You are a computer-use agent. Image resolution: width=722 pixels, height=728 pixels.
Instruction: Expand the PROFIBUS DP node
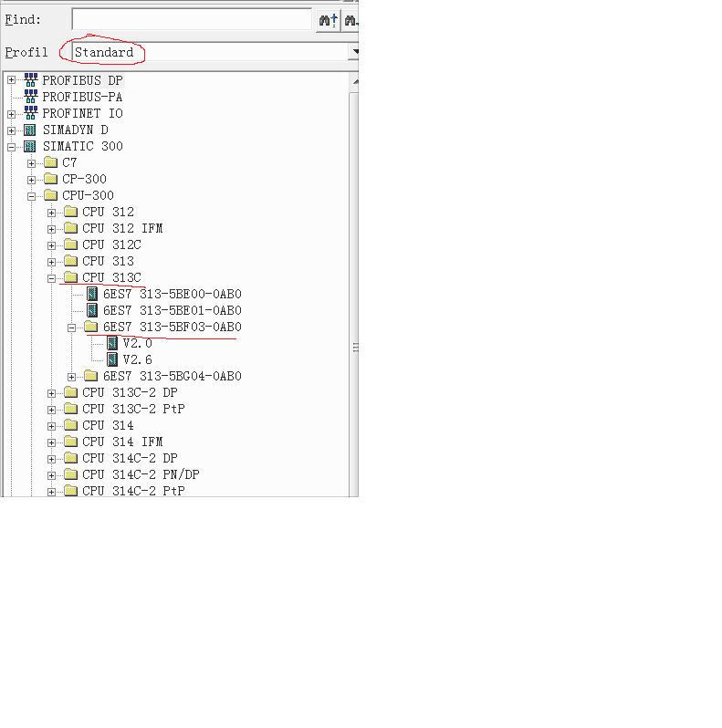[12, 80]
